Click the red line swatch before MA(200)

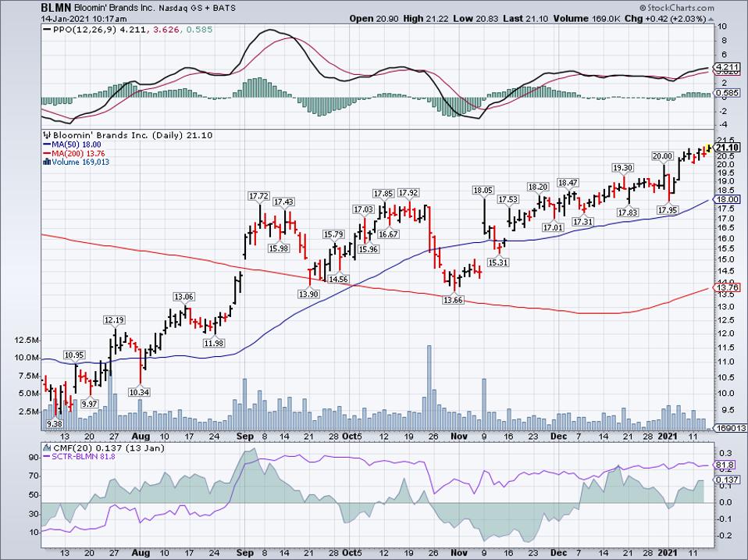pyautogui.click(x=47, y=154)
